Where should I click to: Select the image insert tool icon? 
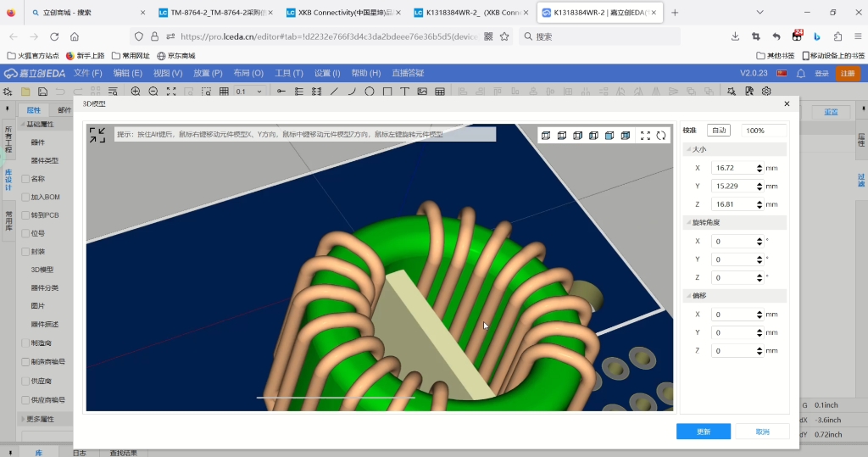[422, 92]
